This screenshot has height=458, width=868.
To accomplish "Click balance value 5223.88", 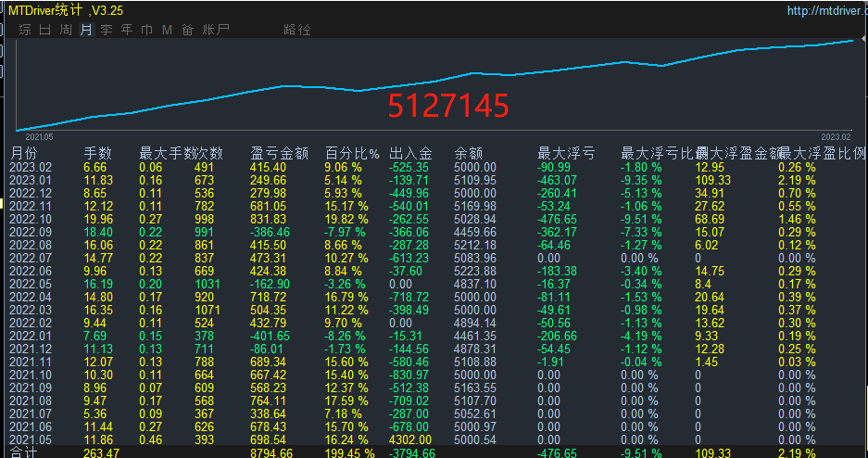I will (475, 271).
